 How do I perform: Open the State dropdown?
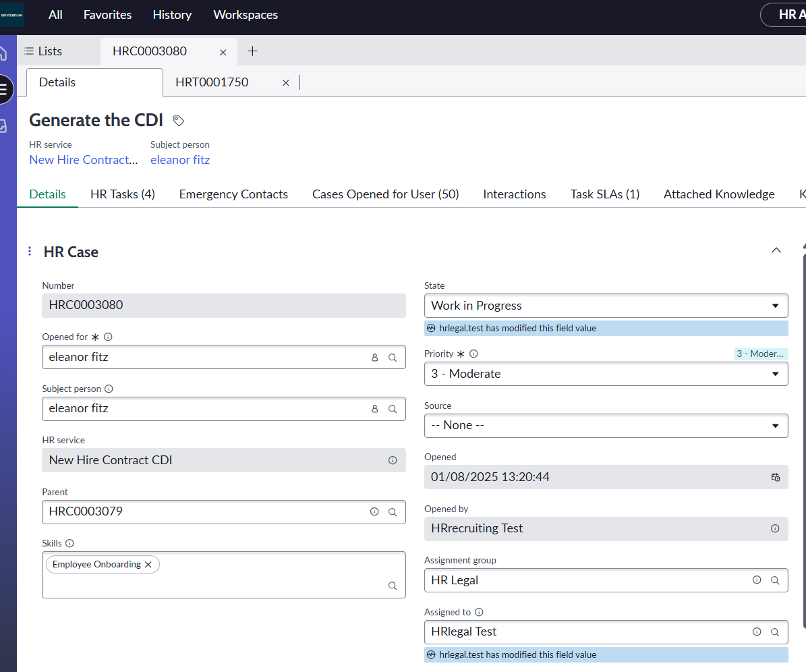pos(775,305)
